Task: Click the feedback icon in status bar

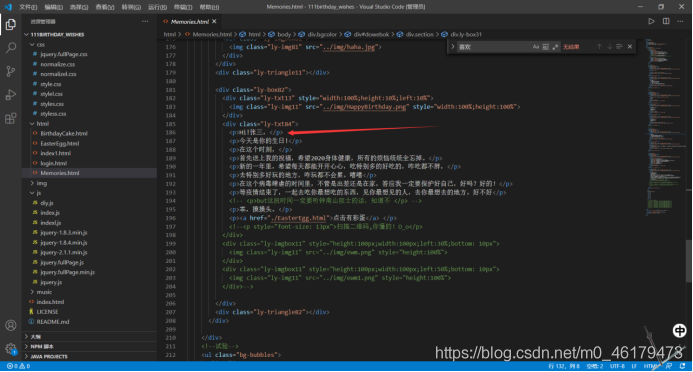Action: tap(669, 366)
